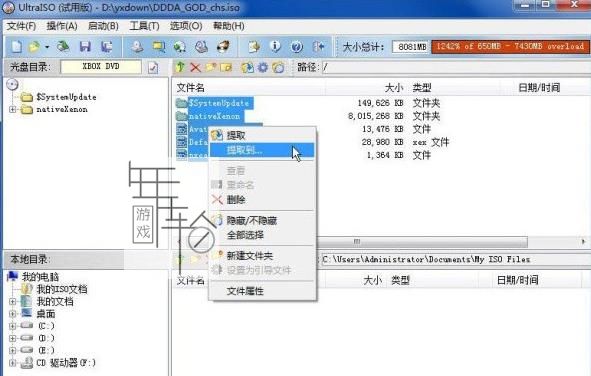Viewport: 591px width, 376px height.
Task: Click the Compress ISO toolbar icon
Action: [x=159, y=47]
